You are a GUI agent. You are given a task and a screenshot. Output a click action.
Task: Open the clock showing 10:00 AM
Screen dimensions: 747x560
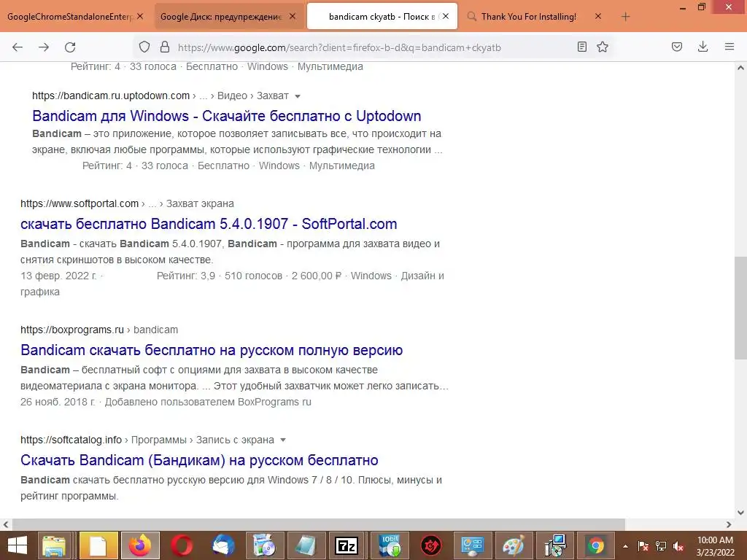715,546
